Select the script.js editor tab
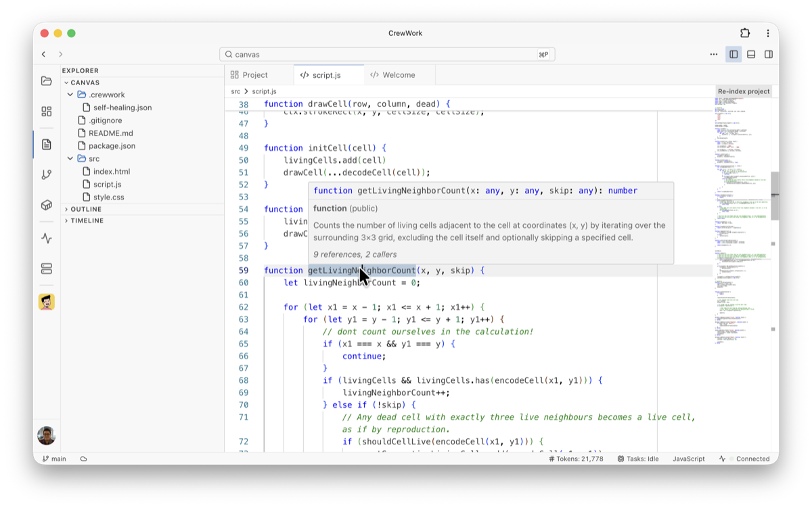Screen dimensions: 812x508 click(x=329, y=75)
